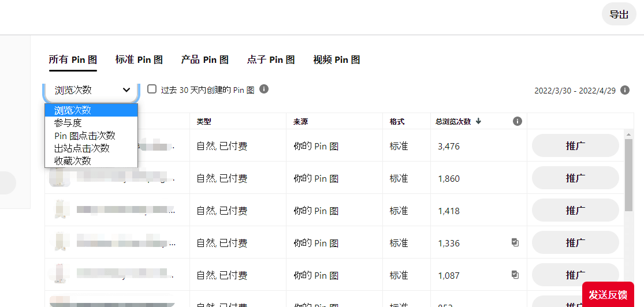
Task: Click the 1,418 view count cell
Action: click(449, 211)
